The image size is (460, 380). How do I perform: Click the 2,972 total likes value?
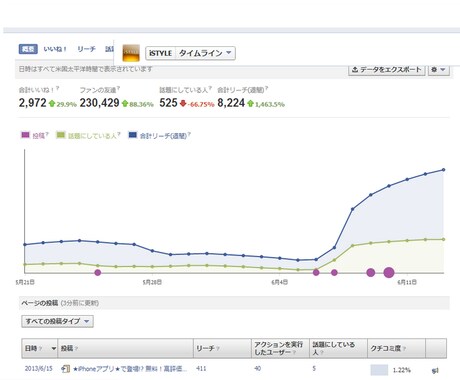(33, 103)
